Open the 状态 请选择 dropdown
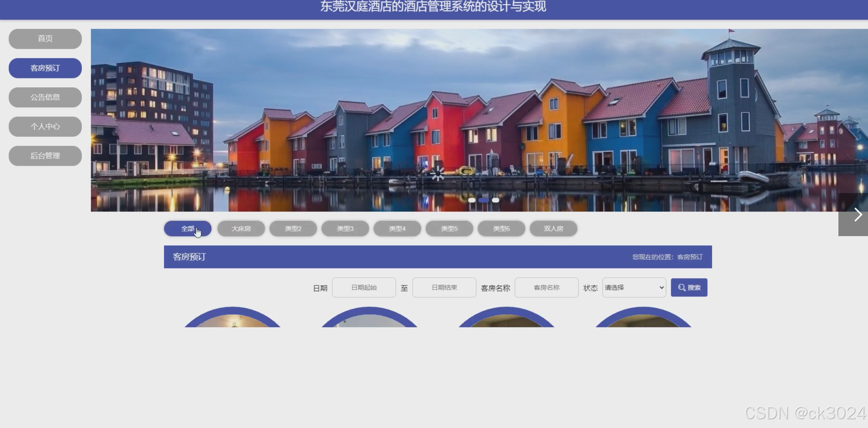Screen dimensions: 868x428 [634, 287]
